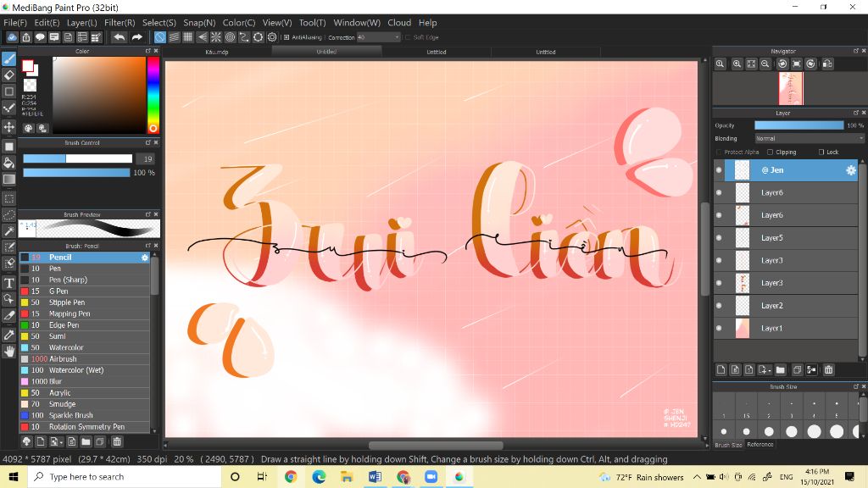This screenshot has height=488, width=868.
Task: Click the horizontal canvas scrollbar
Action: pyautogui.click(x=436, y=446)
